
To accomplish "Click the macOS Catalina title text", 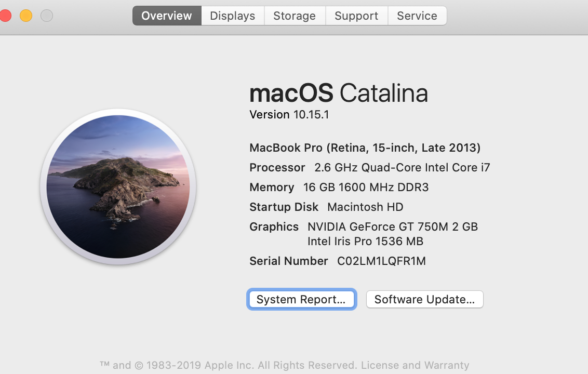I will (x=338, y=94).
